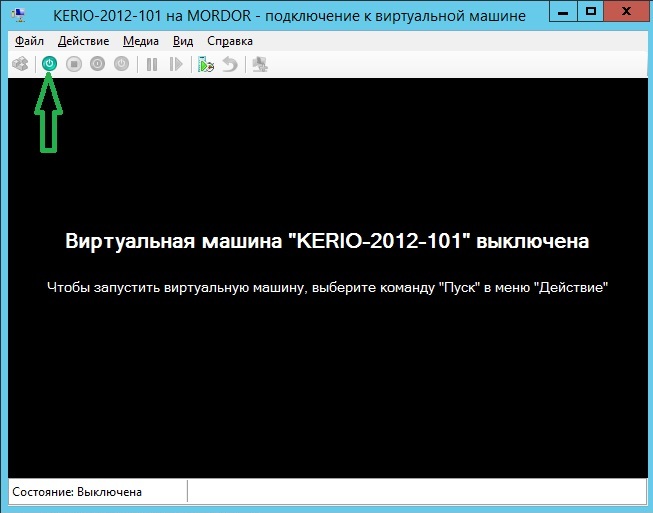Click the Reset toolbar icon
653x513 pixels.
176,64
